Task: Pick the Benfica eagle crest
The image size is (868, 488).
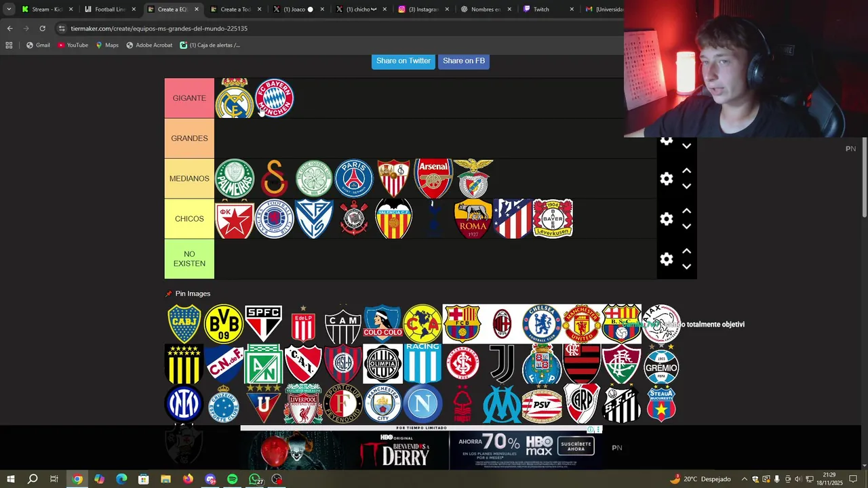Action: coord(473,178)
